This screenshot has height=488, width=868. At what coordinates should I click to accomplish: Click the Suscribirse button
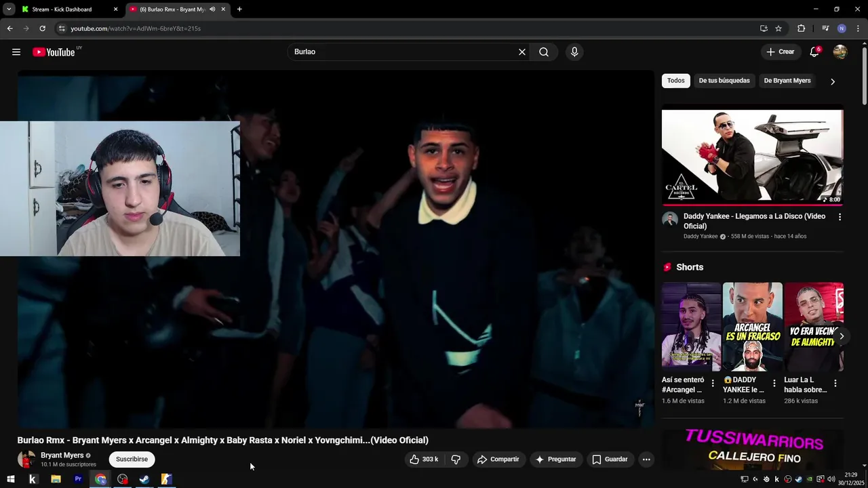pyautogui.click(x=132, y=460)
